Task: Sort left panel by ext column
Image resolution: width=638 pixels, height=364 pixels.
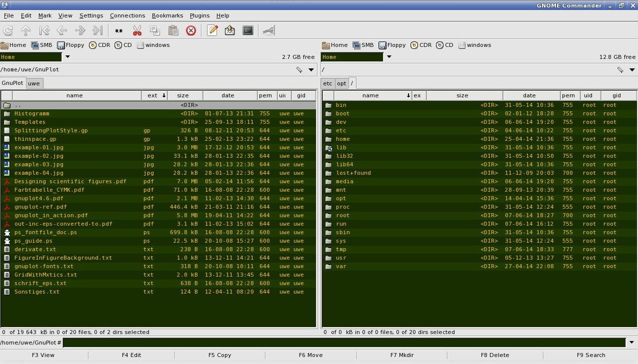Action: (154, 95)
